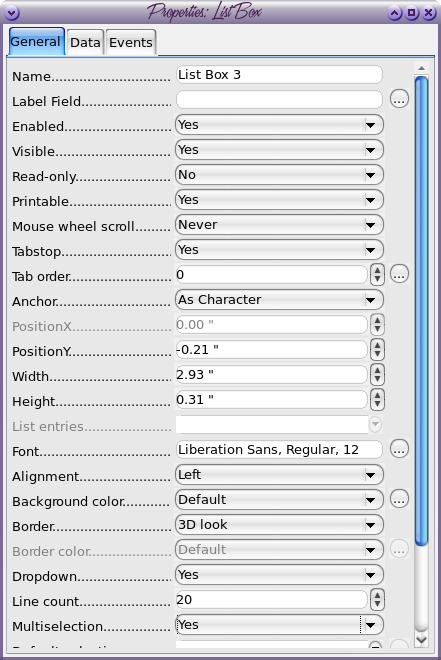Open the Enabled dropdown

pyautogui.click(x=279, y=125)
